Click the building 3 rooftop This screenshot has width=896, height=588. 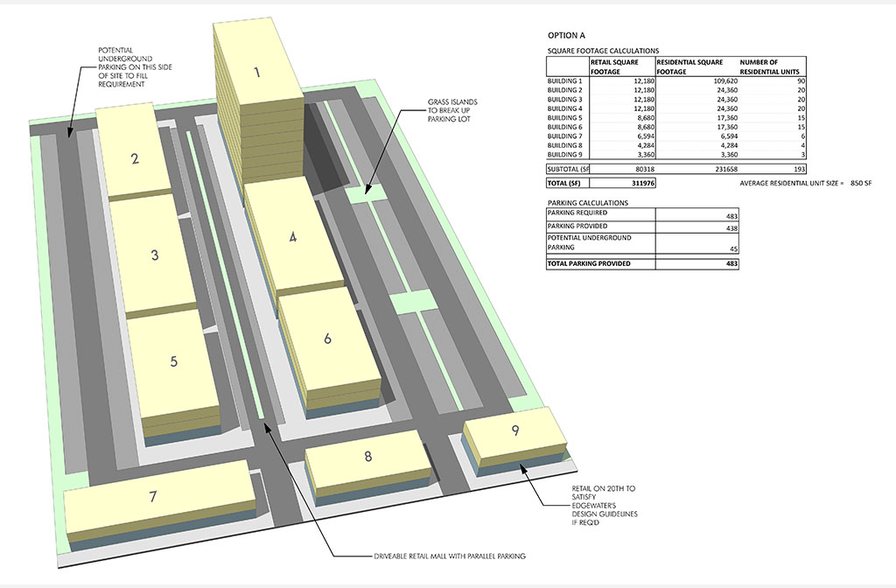[x=155, y=255]
